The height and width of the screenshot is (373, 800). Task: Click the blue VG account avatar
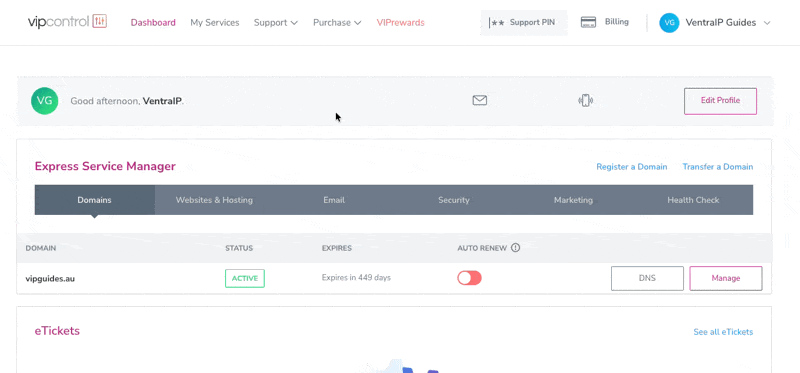click(x=669, y=22)
